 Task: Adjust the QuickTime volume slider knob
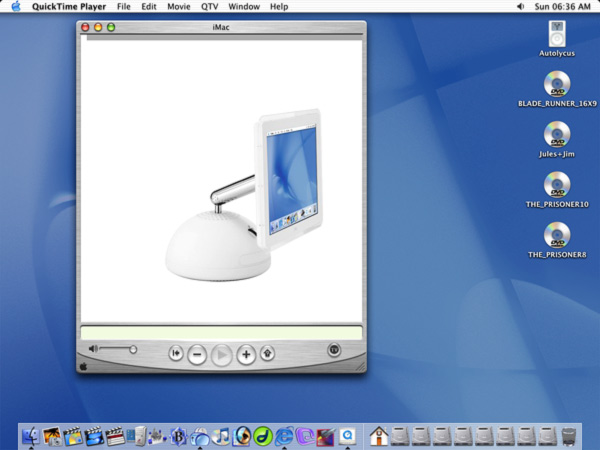(133, 349)
